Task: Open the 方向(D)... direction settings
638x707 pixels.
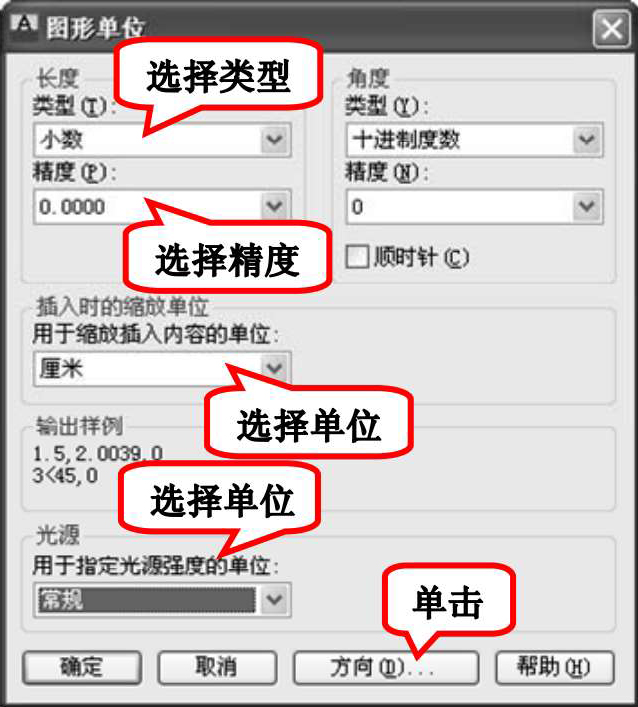Action: tap(386, 667)
